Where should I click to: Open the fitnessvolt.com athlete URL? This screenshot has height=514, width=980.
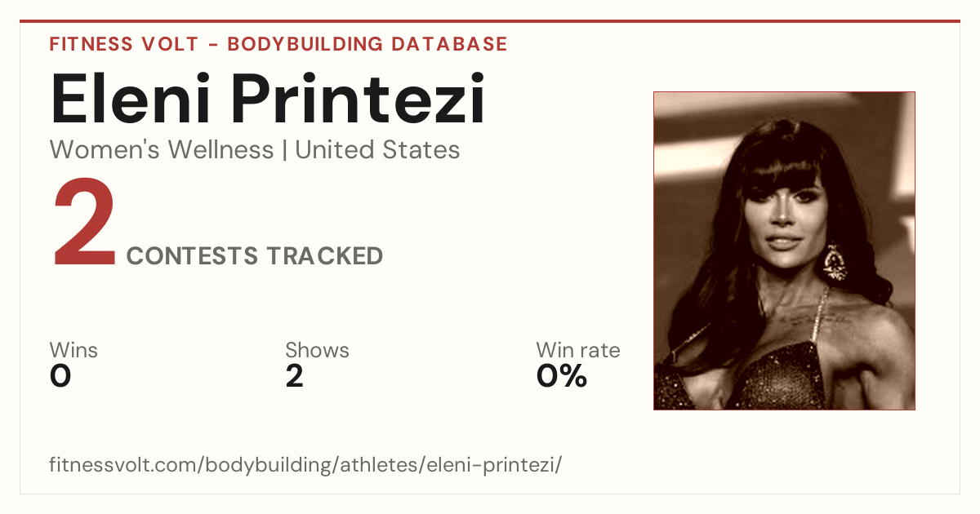[x=306, y=466]
